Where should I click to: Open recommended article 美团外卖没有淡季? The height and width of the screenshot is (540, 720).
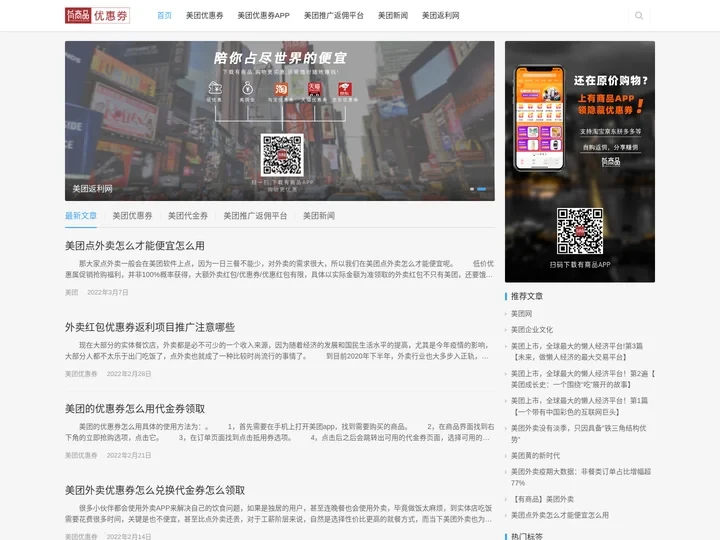coord(579,434)
